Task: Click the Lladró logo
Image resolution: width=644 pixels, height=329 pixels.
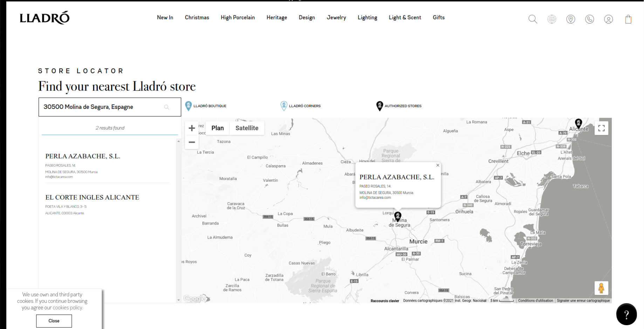Action: (44, 17)
